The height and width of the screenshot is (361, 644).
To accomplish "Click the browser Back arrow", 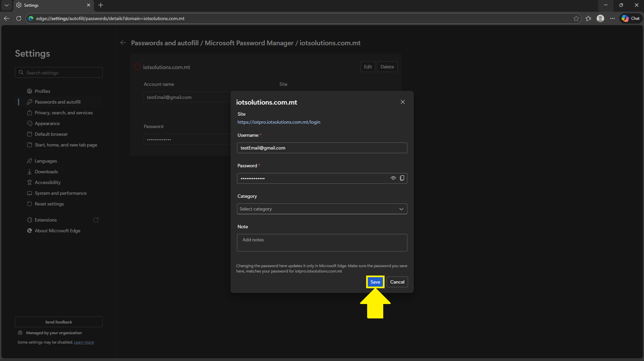I will (7, 18).
